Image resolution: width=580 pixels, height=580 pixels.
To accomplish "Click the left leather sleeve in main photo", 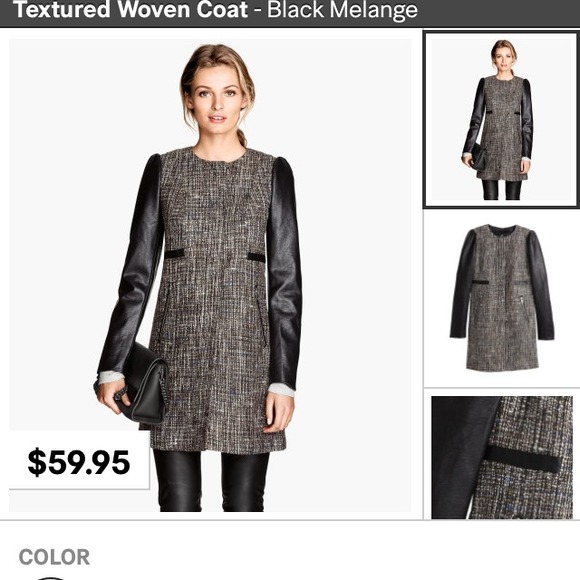I will pyautogui.click(x=133, y=264).
